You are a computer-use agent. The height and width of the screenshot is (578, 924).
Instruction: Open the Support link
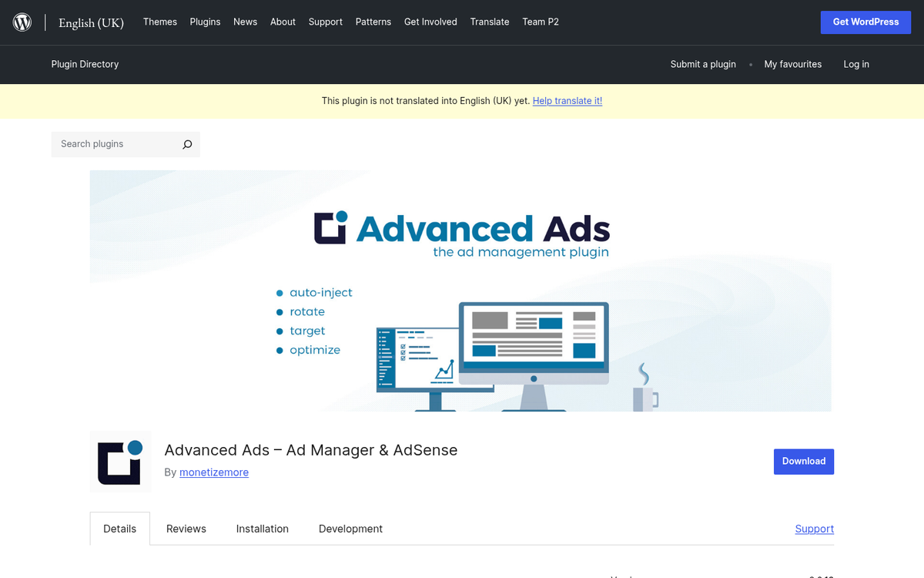pos(814,529)
